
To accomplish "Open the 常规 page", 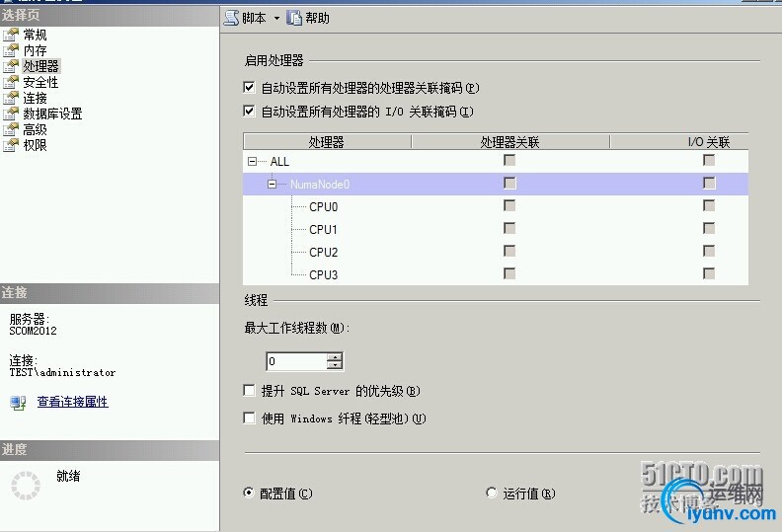I will coord(35,35).
